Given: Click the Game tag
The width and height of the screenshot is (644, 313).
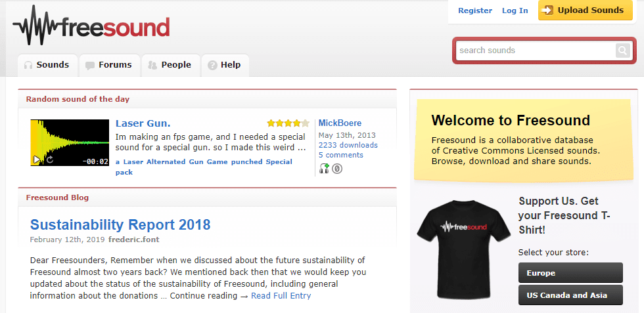Looking at the screenshot, I should 218,161.
